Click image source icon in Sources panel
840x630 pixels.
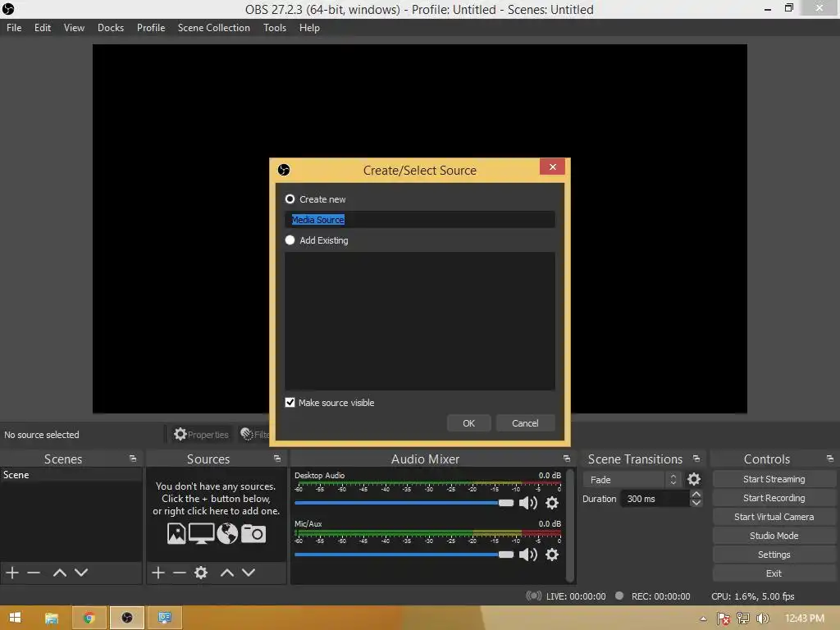(176, 533)
